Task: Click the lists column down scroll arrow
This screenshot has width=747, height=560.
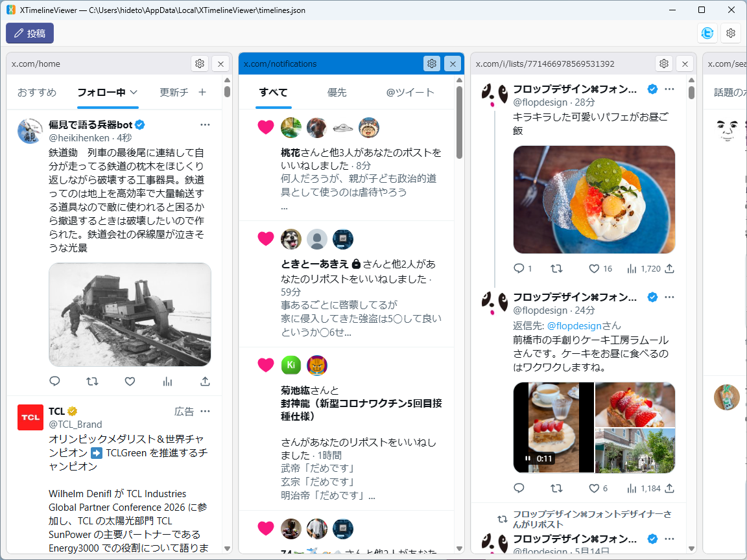Action: point(691,548)
